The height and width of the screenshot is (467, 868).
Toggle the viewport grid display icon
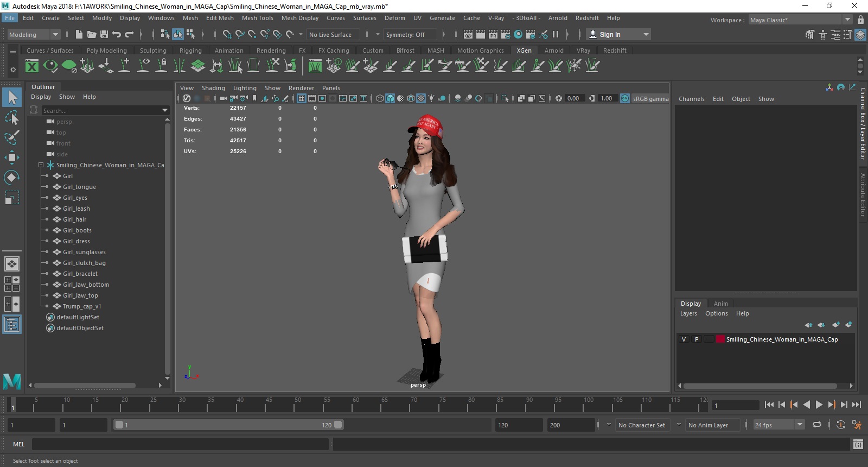(x=302, y=98)
